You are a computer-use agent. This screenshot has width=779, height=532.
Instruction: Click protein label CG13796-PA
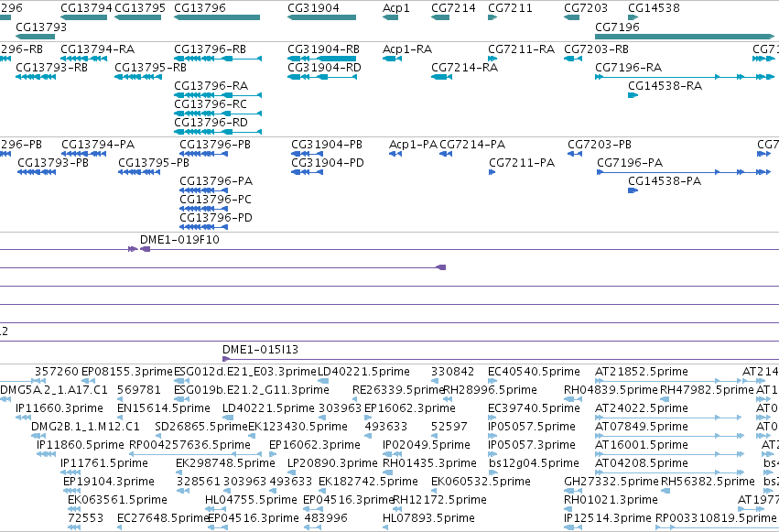click(216, 181)
